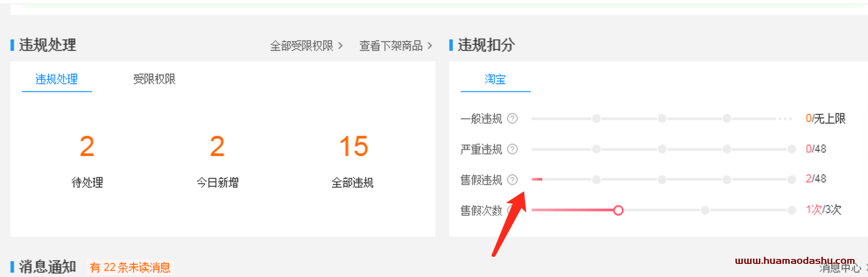Click the 2/48 售假违规 score
Screen dimensions: 868x277
pos(816,179)
